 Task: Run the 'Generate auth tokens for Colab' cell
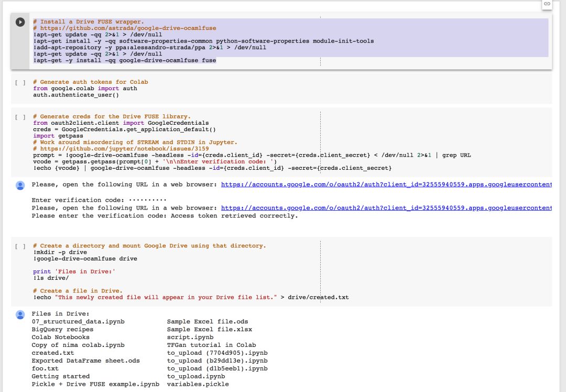point(20,83)
